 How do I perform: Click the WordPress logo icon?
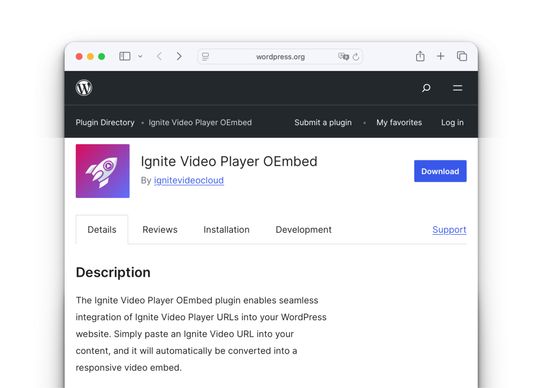tap(84, 88)
